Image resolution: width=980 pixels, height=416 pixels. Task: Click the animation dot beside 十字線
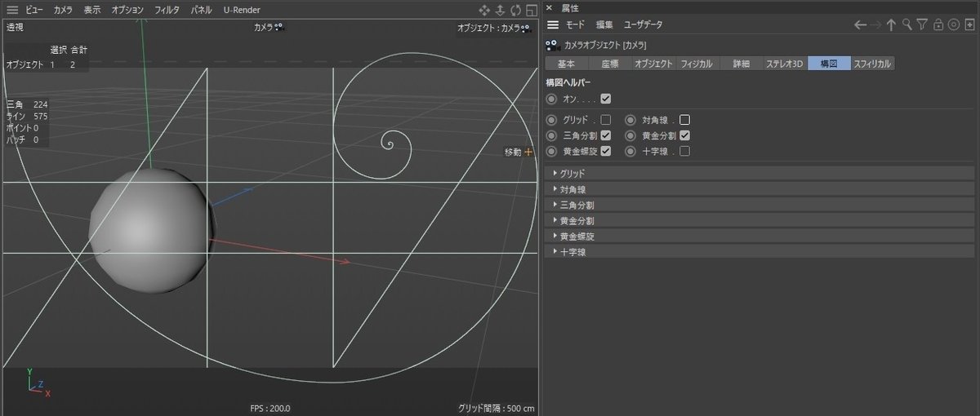click(x=630, y=151)
